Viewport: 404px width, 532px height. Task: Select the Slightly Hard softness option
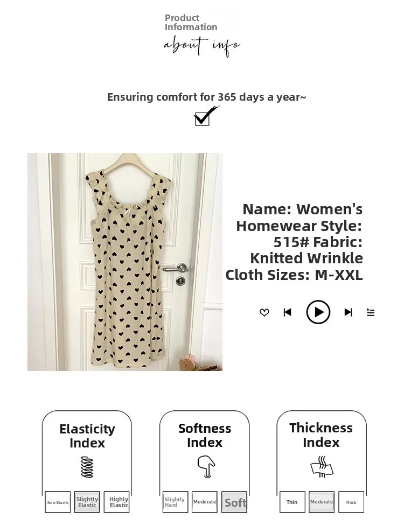point(175,502)
